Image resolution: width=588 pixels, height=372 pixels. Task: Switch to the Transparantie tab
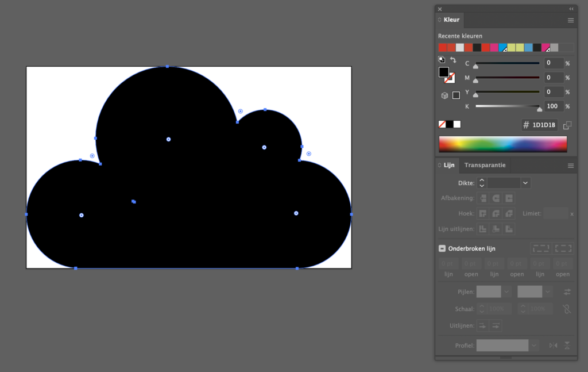(485, 165)
